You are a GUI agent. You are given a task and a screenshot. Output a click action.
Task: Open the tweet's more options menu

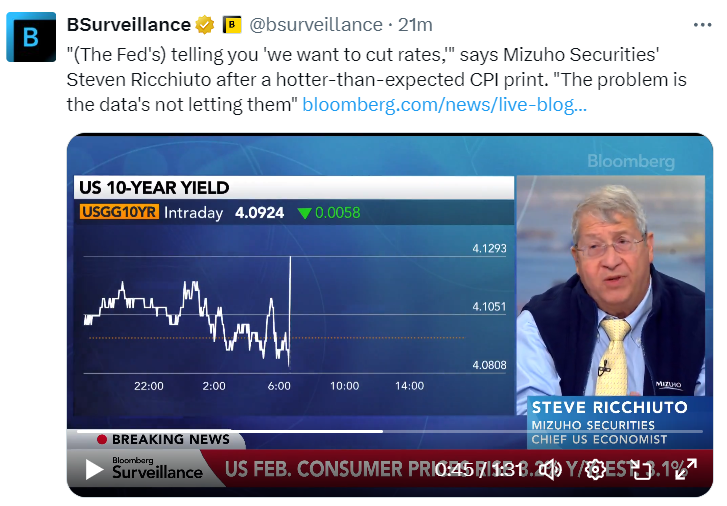click(x=703, y=24)
